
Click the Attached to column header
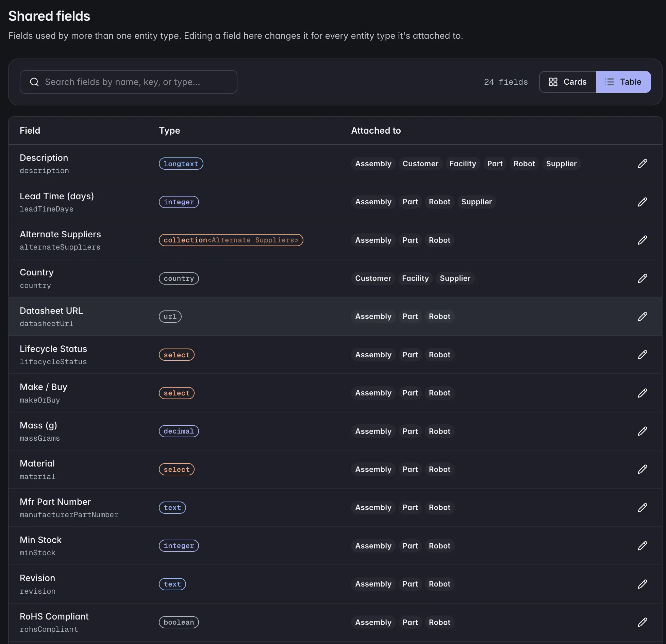[x=376, y=131]
